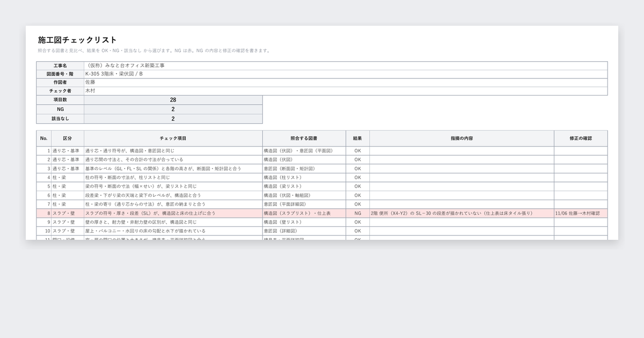Click check item 柱の符号・断面の寸法が、柱リストと同じ
The image size is (644, 338).
173,178
